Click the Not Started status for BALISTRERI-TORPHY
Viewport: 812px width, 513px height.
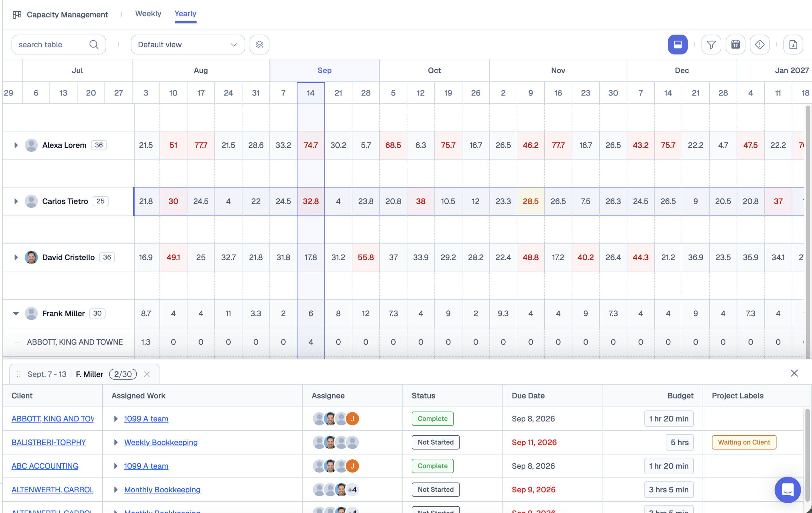point(435,442)
